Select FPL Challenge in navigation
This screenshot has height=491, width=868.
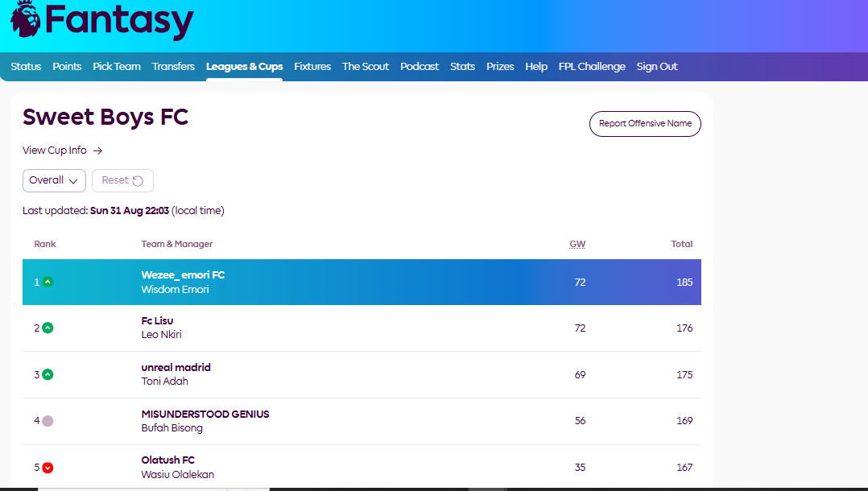pyautogui.click(x=592, y=67)
